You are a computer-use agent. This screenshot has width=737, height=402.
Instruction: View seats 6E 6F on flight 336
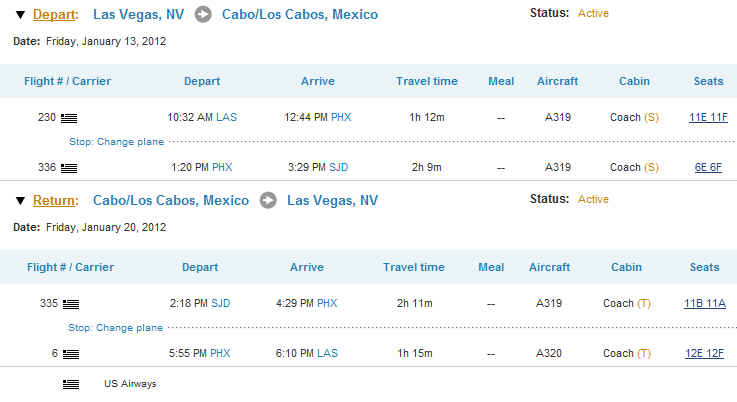708,167
